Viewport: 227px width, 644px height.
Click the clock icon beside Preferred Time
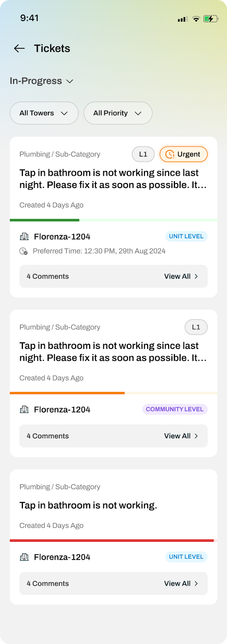point(23,251)
